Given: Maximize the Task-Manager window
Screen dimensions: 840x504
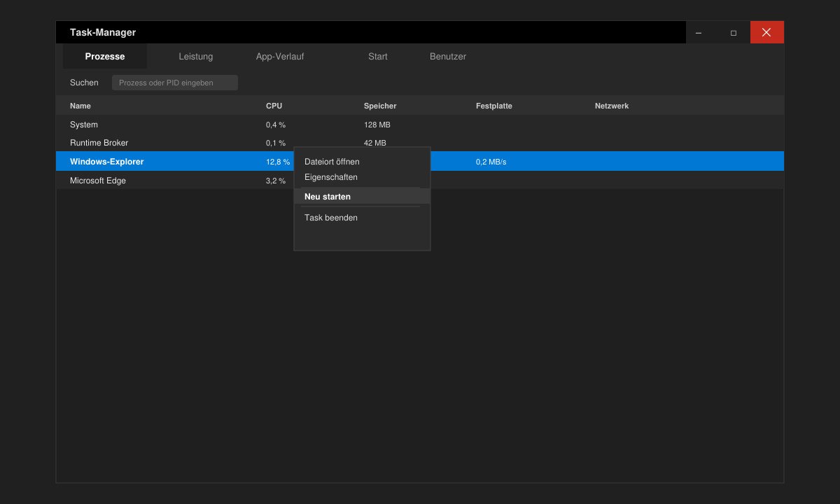Looking at the screenshot, I should (734, 32).
